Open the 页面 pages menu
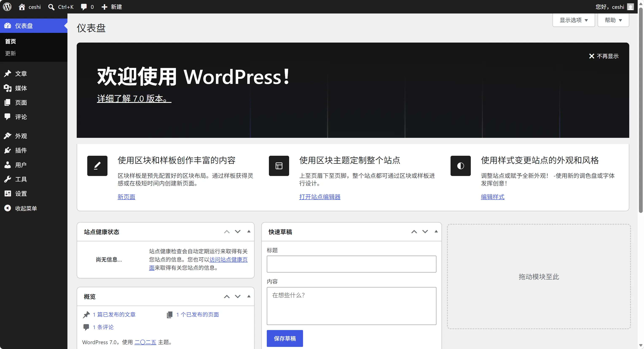The width and height of the screenshot is (644, 349). (x=34, y=102)
